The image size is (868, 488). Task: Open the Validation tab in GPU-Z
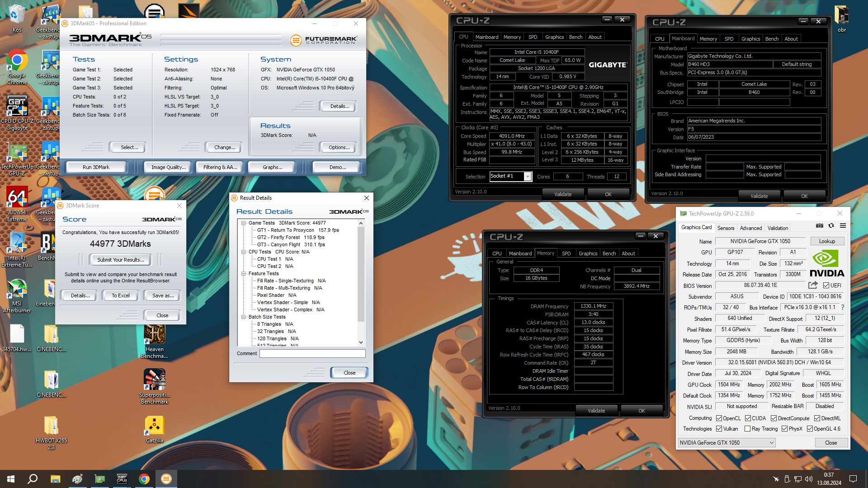tap(778, 228)
